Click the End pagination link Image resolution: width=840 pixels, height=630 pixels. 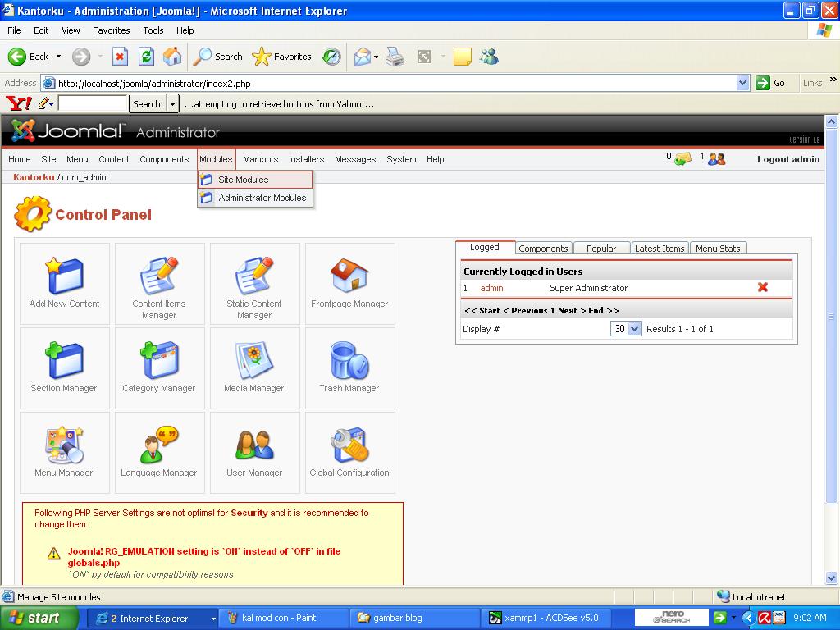click(x=596, y=310)
